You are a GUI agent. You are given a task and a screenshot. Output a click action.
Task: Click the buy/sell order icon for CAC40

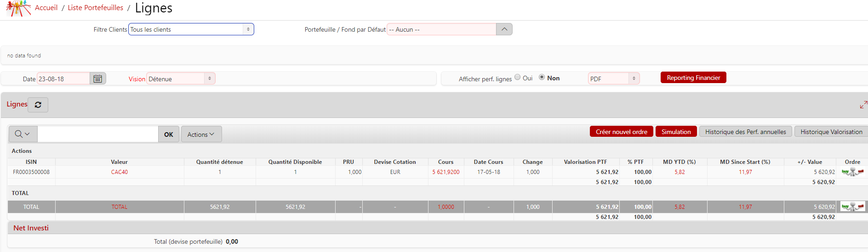click(x=852, y=172)
